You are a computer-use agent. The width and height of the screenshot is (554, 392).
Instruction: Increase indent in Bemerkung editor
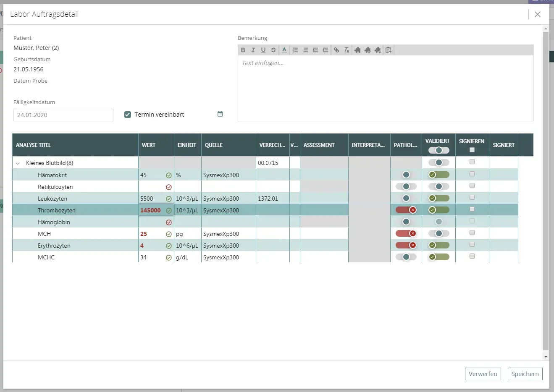click(x=326, y=50)
